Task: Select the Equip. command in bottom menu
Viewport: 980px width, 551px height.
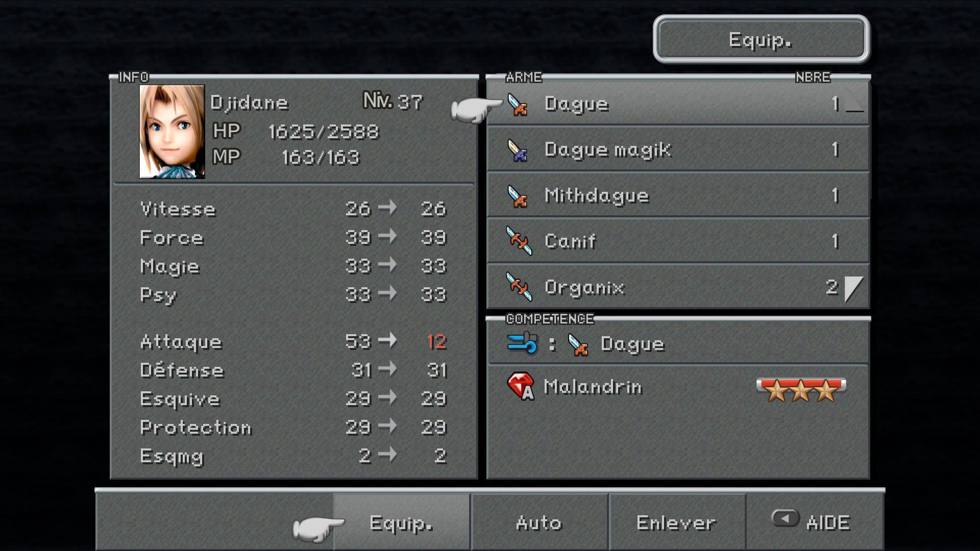Action: point(402,522)
